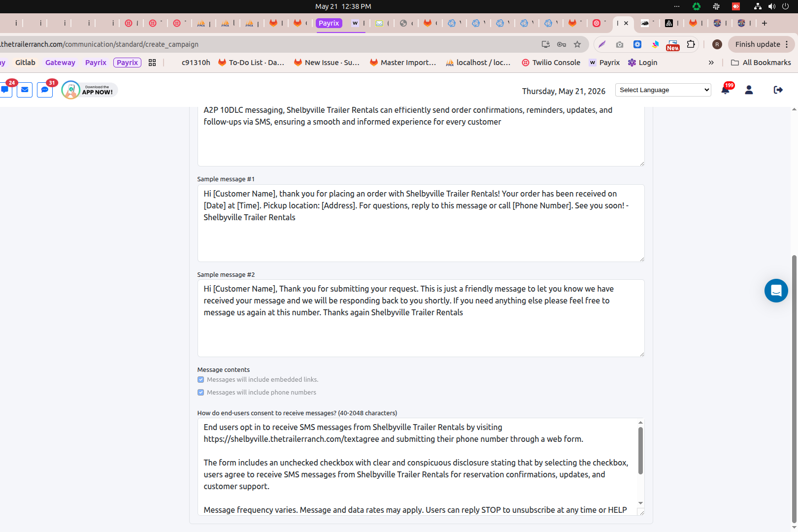Open the notifications bell icon
The height and width of the screenshot is (532, 798).
(x=725, y=90)
